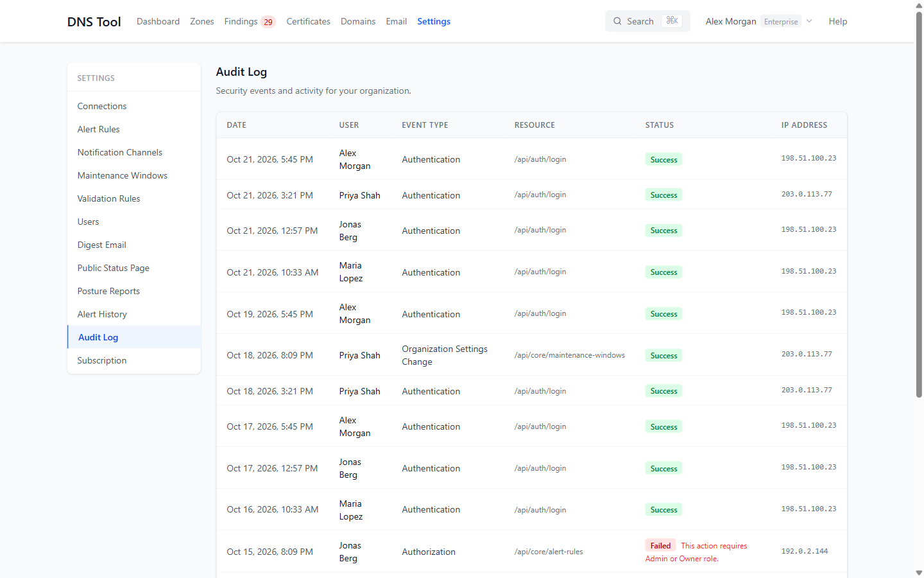Click Jonas Berg in Oct 21 12:57 PM row

[x=350, y=231]
